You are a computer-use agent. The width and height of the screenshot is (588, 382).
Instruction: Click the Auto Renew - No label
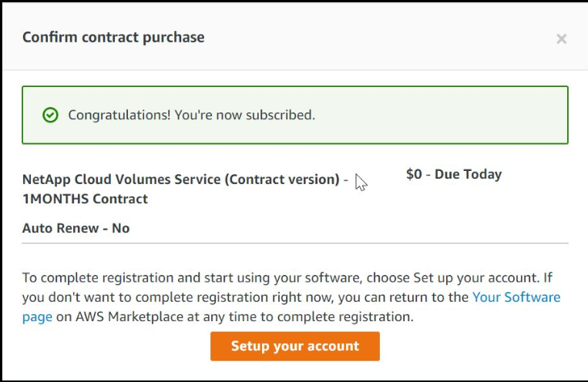tap(76, 228)
